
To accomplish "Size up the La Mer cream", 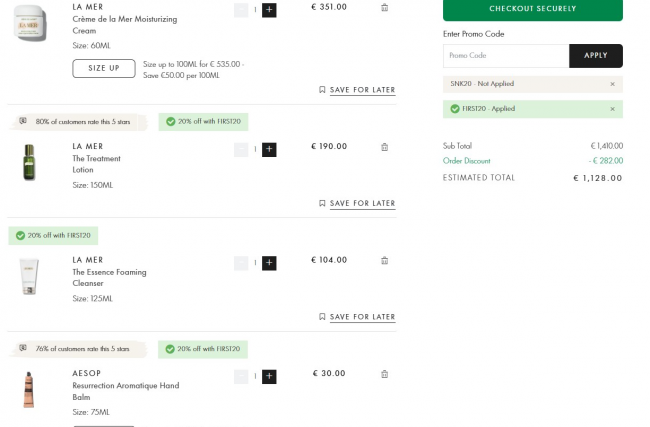I will coord(104,68).
